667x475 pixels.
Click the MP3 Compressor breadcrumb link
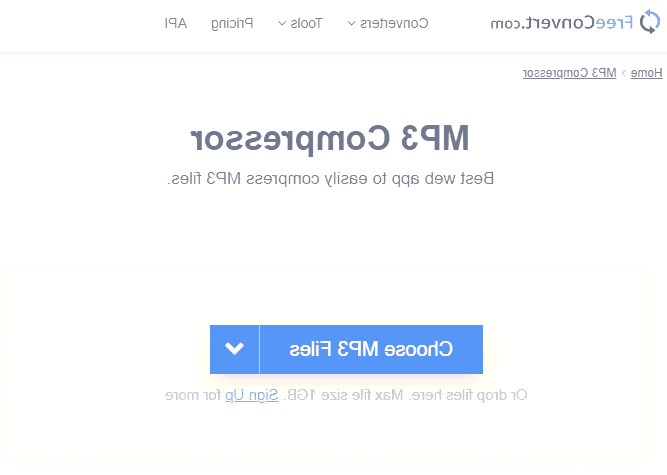(x=570, y=73)
